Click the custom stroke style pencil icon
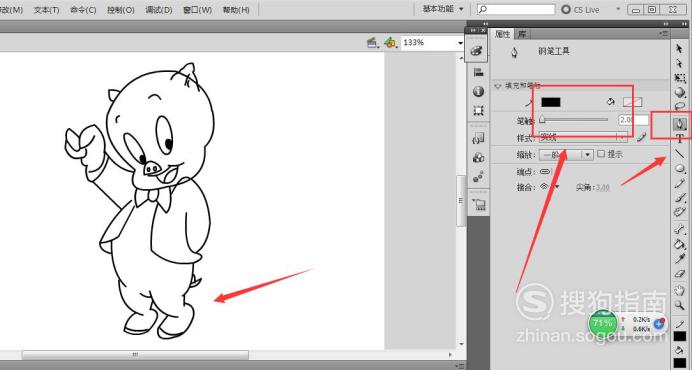This screenshot has width=692, height=370. pos(641,138)
